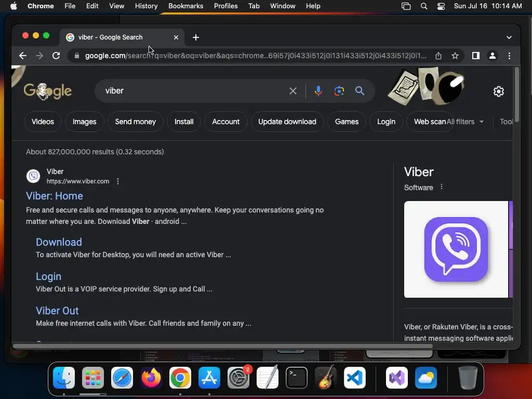Bookmark this page with the star icon
This screenshot has height=399, width=532.
pos(455,56)
